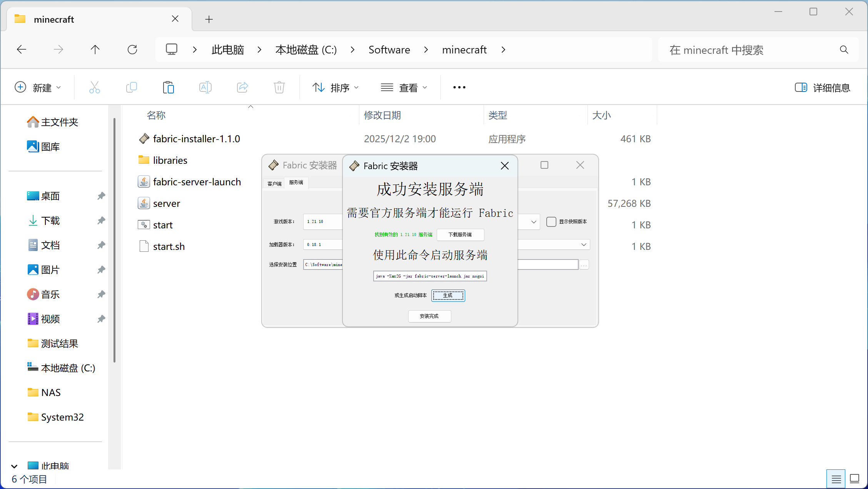Open the 查看 view dropdown
The image size is (868, 489).
coord(404,88)
